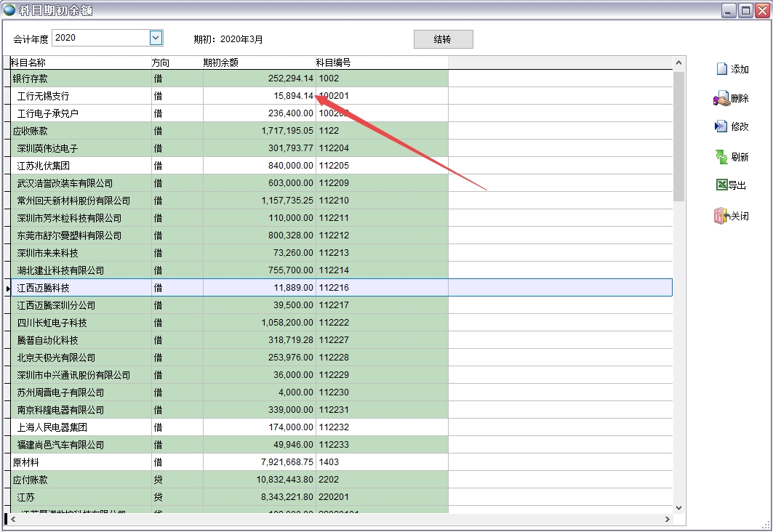
Task: Select the 工行无锡支行 row
Action: point(80,96)
